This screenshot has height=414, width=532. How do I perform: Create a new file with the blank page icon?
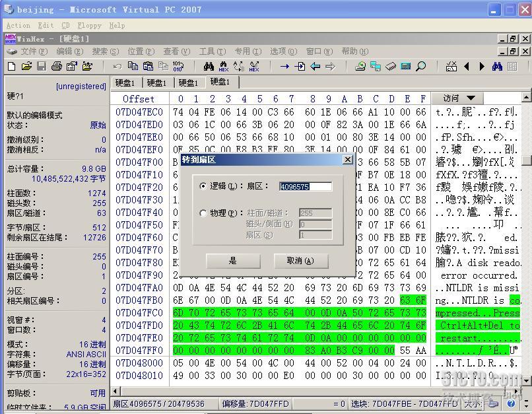pyautogui.click(x=11, y=66)
